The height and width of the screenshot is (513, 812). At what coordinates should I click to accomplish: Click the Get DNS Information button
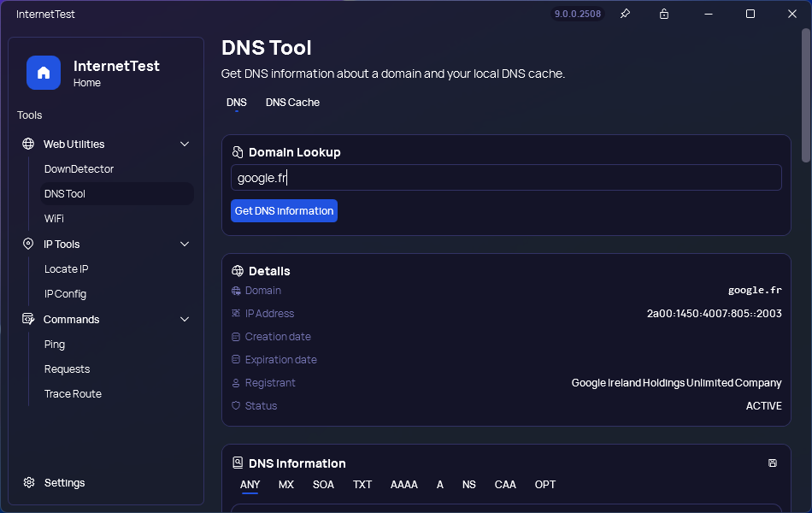pos(284,211)
